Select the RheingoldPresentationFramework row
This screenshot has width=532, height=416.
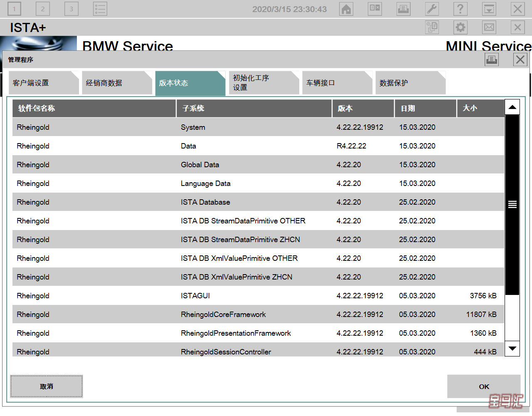tap(258, 333)
